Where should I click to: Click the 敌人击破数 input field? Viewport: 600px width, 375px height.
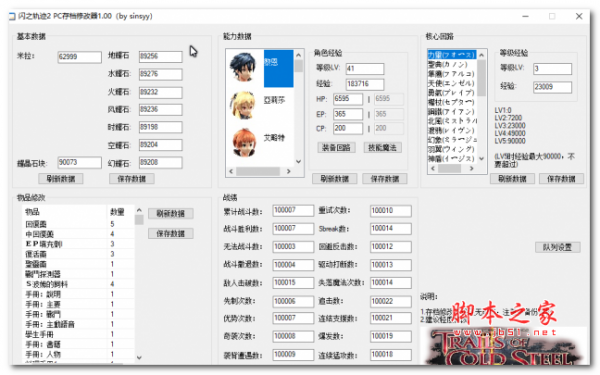point(293,283)
